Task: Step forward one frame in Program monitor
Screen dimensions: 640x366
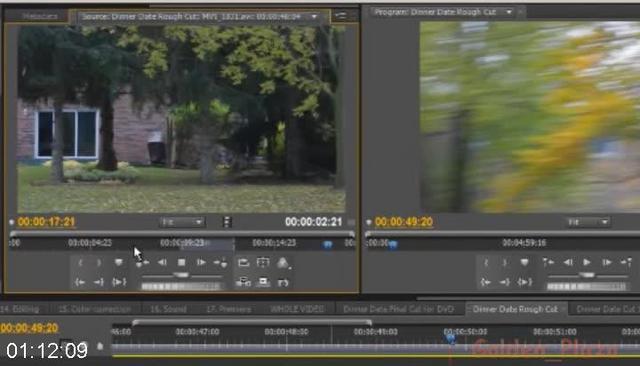Action: [x=607, y=262]
